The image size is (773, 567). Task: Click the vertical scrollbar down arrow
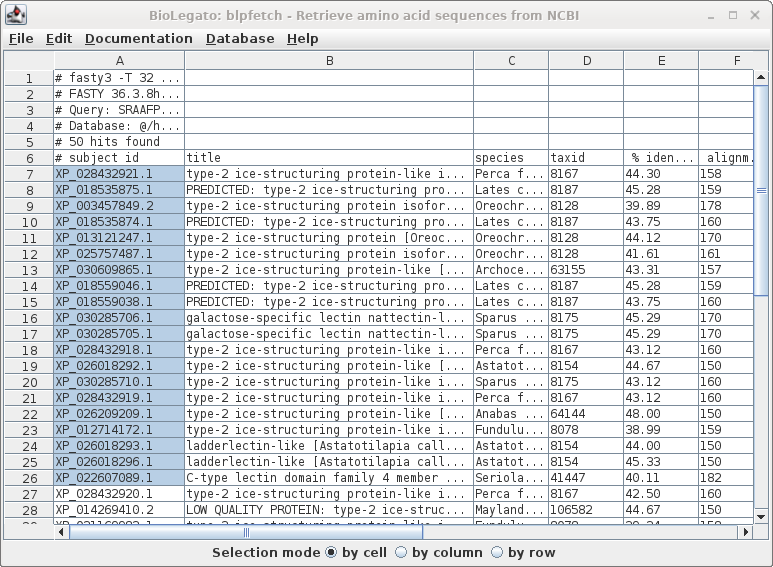tap(761, 517)
